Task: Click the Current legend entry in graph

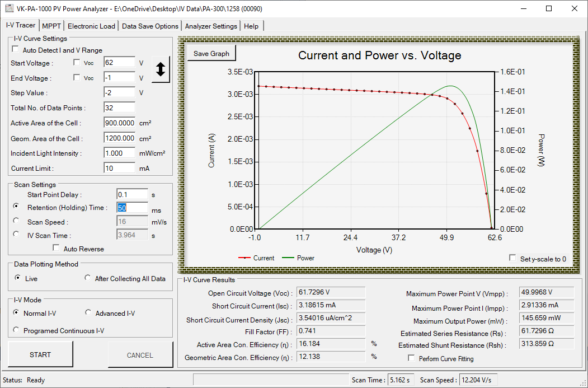Action: [x=256, y=258]
